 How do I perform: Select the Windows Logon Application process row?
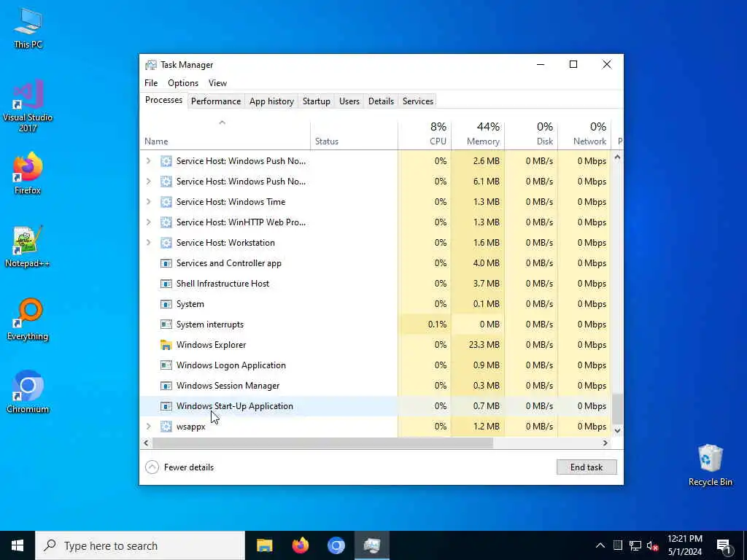376,365
